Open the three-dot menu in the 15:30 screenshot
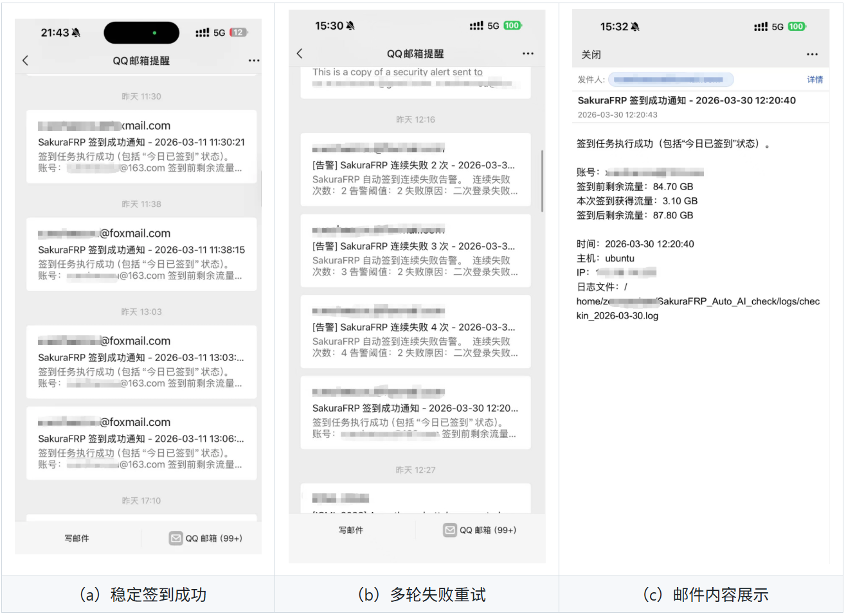Image resolution: width=846 pixels, height=616 pixels. 528,53
